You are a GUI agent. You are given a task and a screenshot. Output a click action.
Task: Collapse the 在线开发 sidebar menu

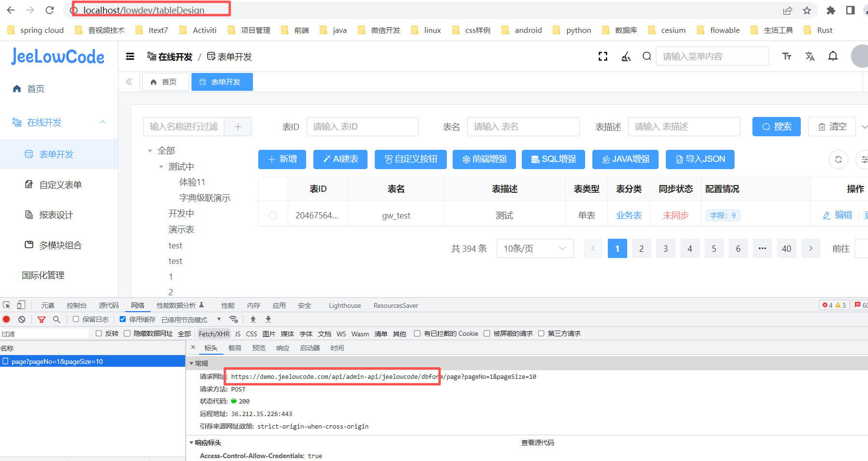[x=103, y=122]
